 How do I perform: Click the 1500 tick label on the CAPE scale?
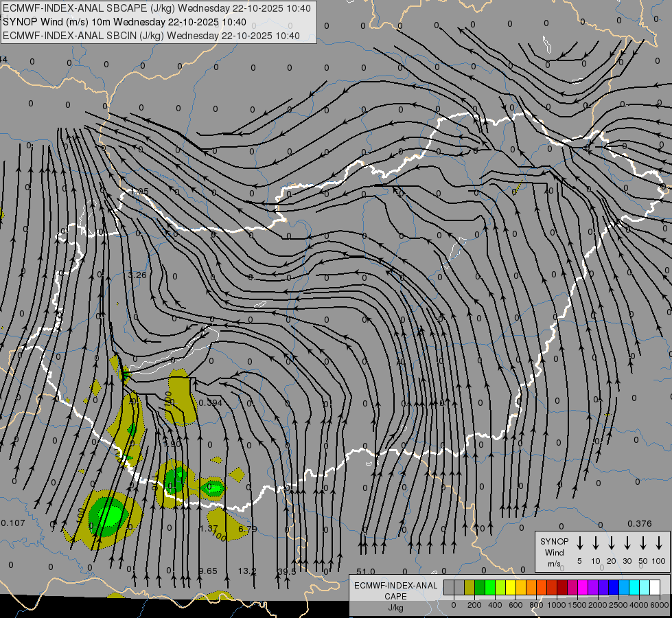click(577, 605)
